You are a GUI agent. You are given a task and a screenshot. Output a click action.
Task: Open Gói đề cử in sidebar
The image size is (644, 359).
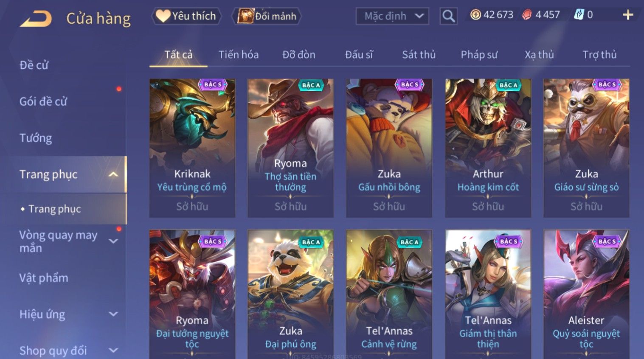pyautogui.click(x=43, y=102)
